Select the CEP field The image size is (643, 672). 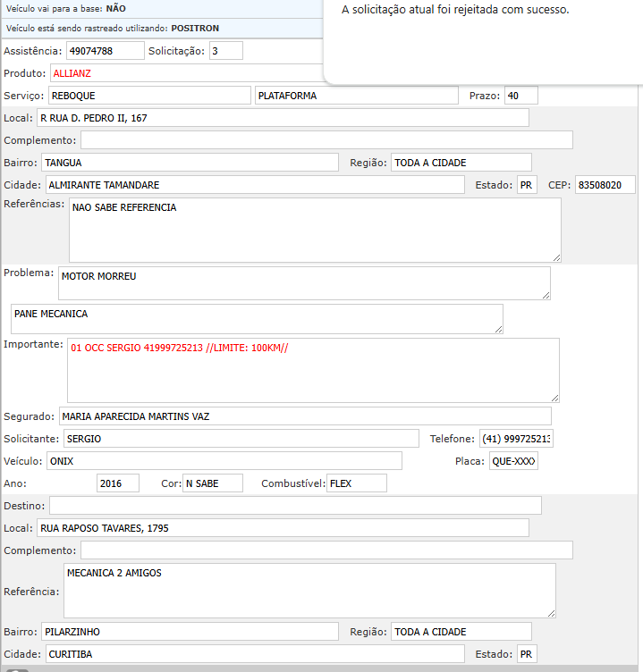point(605,185)
